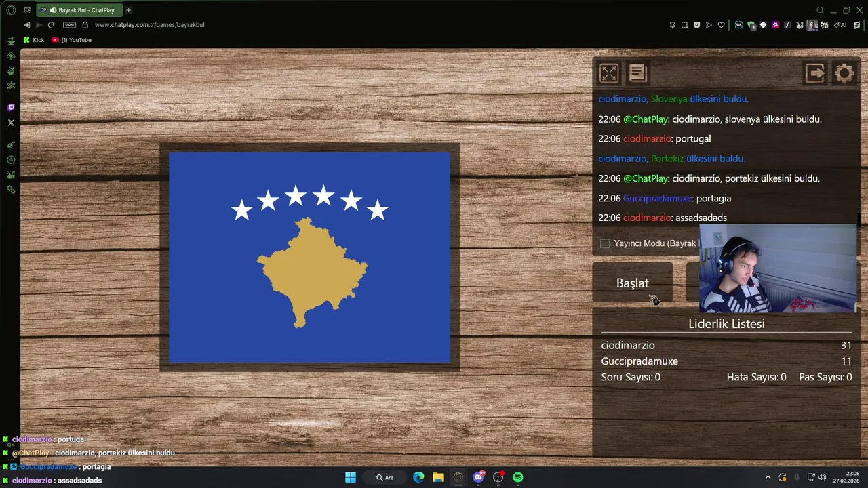Viewport: 868px width, 488px height.
Task: Open the clock history icon in sidebar
Action: tap(11, 160)
